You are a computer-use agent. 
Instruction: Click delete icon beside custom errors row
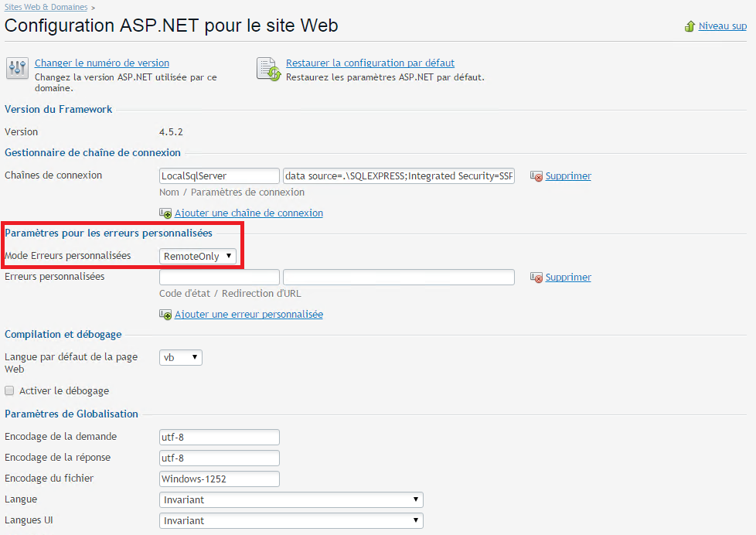[536, 278]
